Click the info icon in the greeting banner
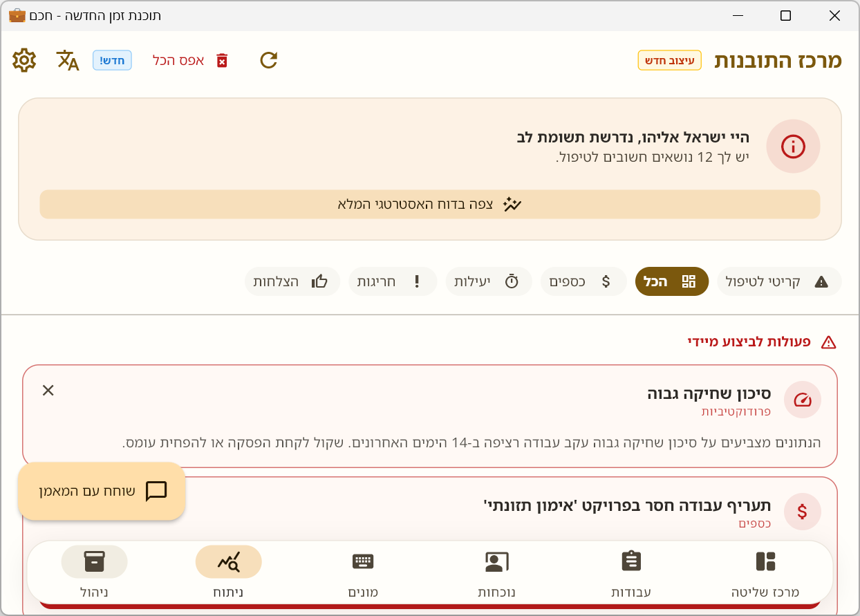 pos(793,147)
